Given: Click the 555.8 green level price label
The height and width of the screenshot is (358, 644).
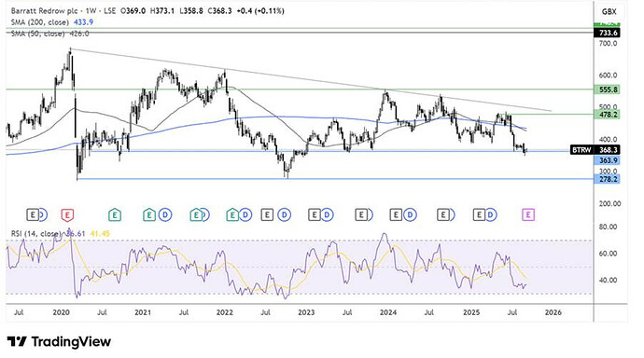Looking at the screenshot, I should (x=607, y=89).
